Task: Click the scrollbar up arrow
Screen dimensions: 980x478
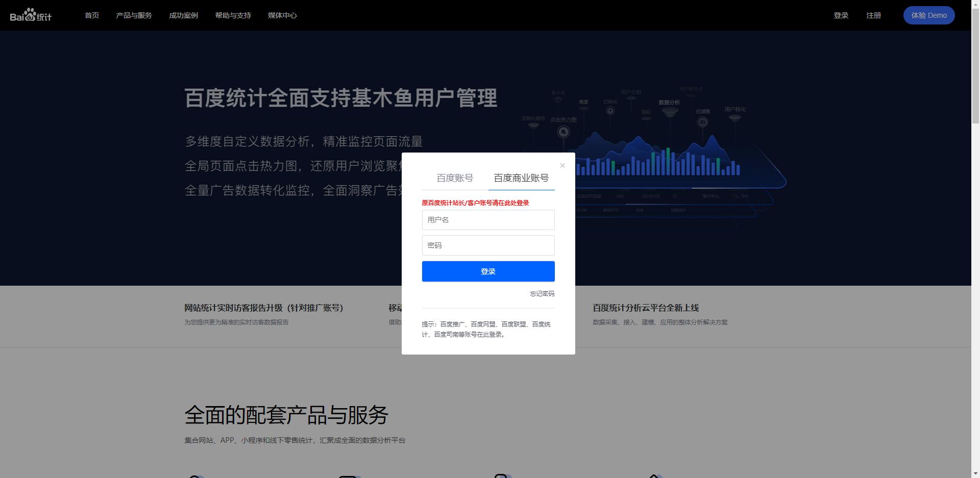Action: [x=975, y=5]
